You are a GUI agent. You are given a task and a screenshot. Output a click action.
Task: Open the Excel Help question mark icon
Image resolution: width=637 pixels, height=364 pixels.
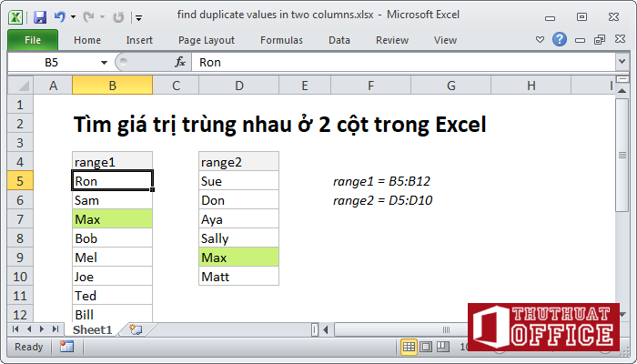[x=560, y=40]
